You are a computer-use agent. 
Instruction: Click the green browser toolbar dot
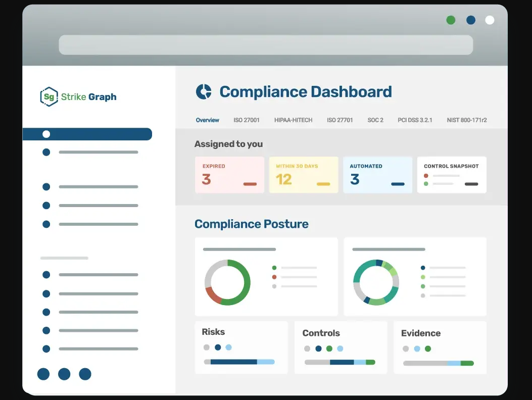pyautogui.click(x=451, y=20)
